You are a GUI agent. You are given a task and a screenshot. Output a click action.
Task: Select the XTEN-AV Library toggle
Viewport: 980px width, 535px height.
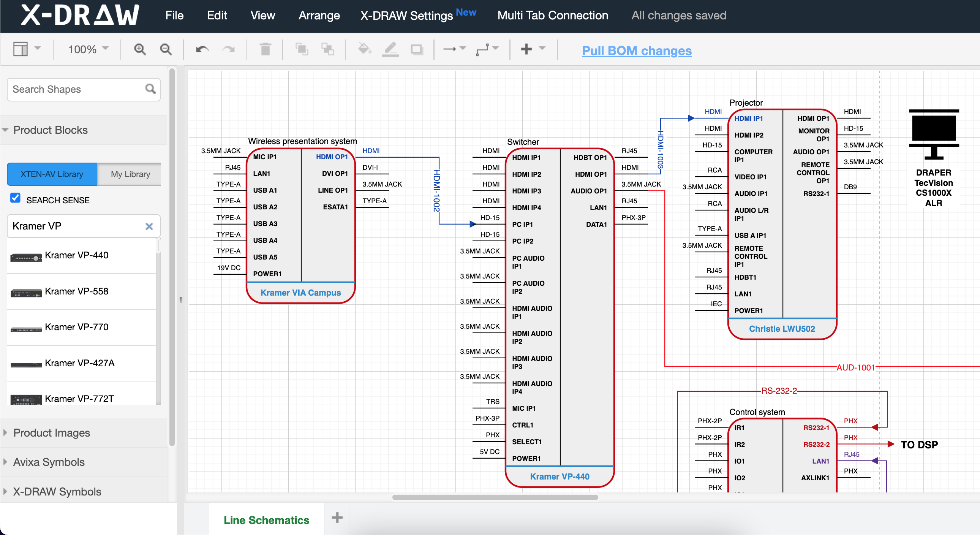(x=52, y=174)
